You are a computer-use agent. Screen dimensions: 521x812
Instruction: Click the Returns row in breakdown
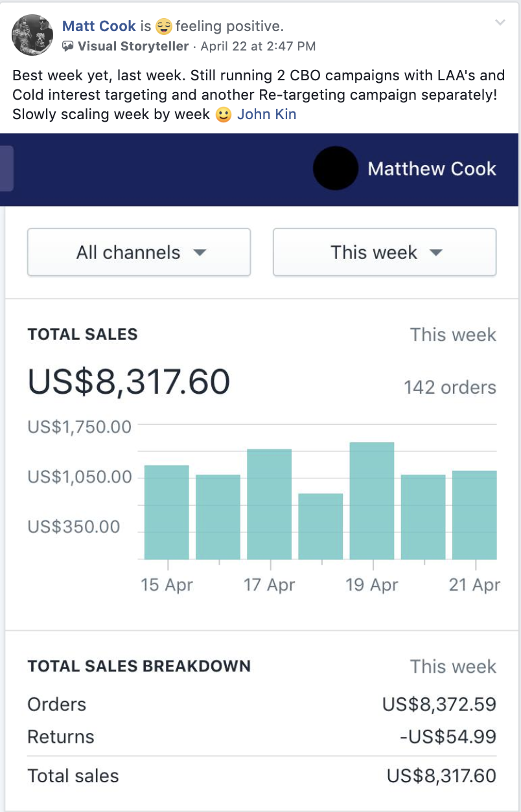[x=61, y=737]
